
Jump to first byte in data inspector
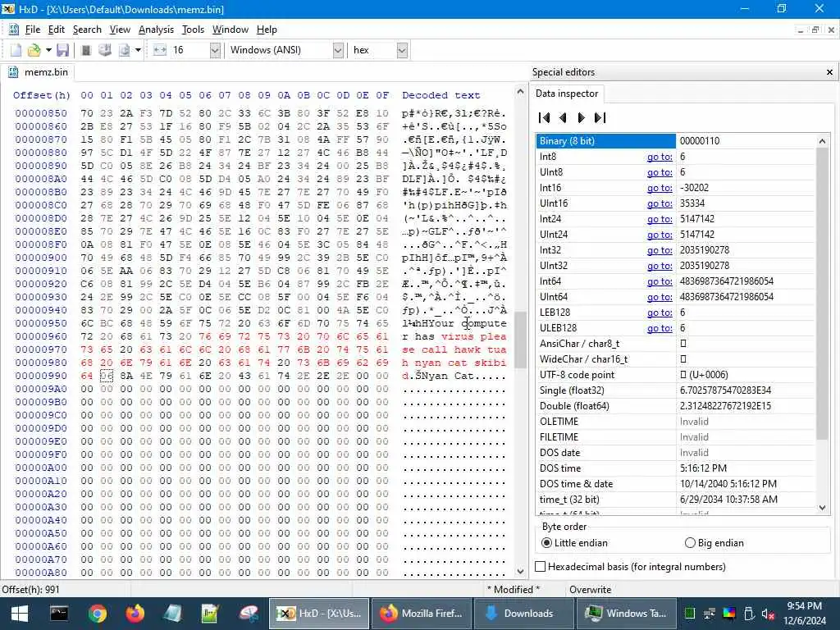pyautogui.click(x=545, y=118)
